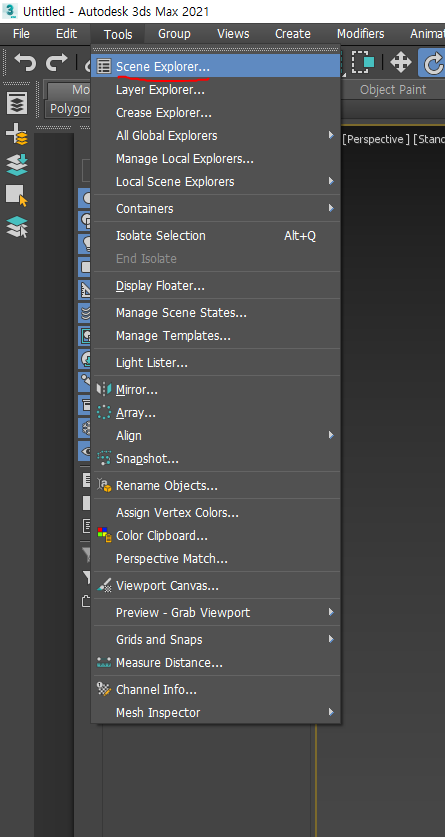The height and width of the screenshot is (837, 445).
Task: Click the Create New Layer plus icon
Action: tap(17, 135)
